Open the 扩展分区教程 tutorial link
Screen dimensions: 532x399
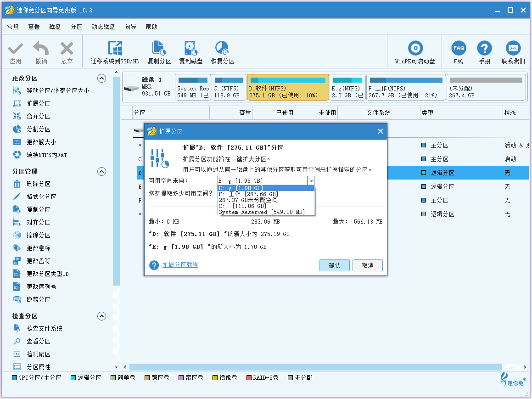pos(180,264)
